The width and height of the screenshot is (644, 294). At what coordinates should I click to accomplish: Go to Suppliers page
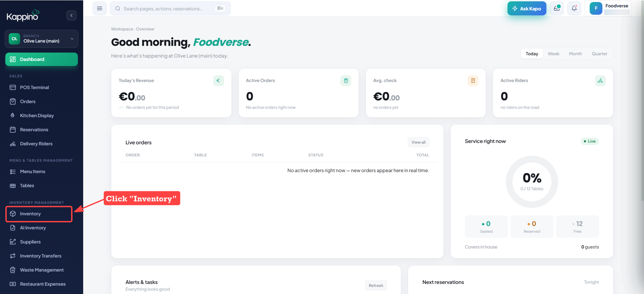tap(42, 242)
